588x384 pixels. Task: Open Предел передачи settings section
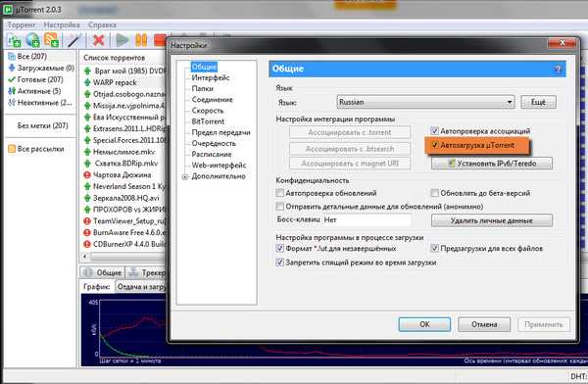click(220, 132)
